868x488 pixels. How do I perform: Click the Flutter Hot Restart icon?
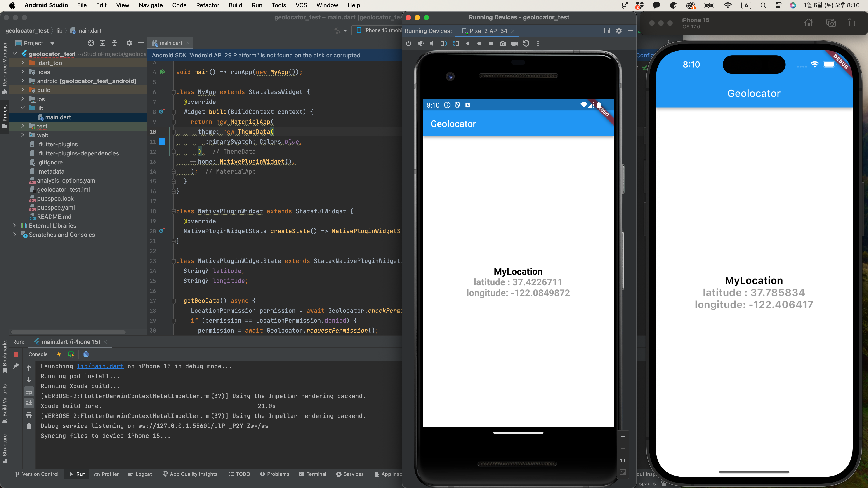[x=71, y=354]
